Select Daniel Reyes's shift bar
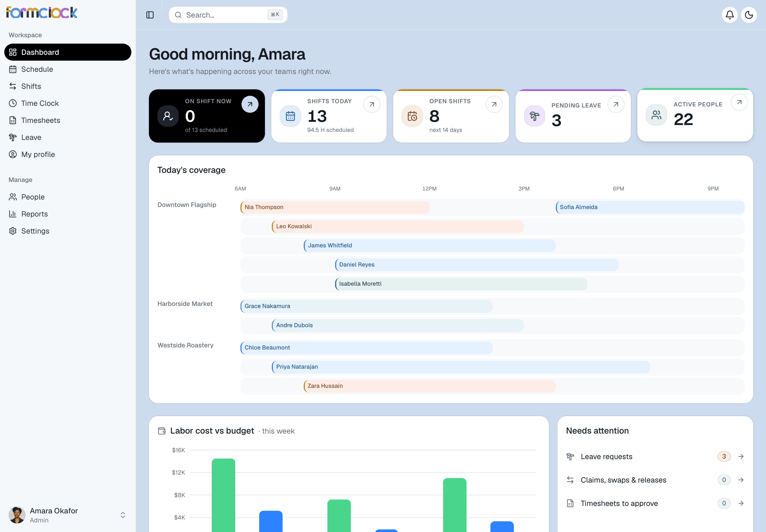Viewport: 766px width, 532px height. pyautogui.click(x=477, y=265)
